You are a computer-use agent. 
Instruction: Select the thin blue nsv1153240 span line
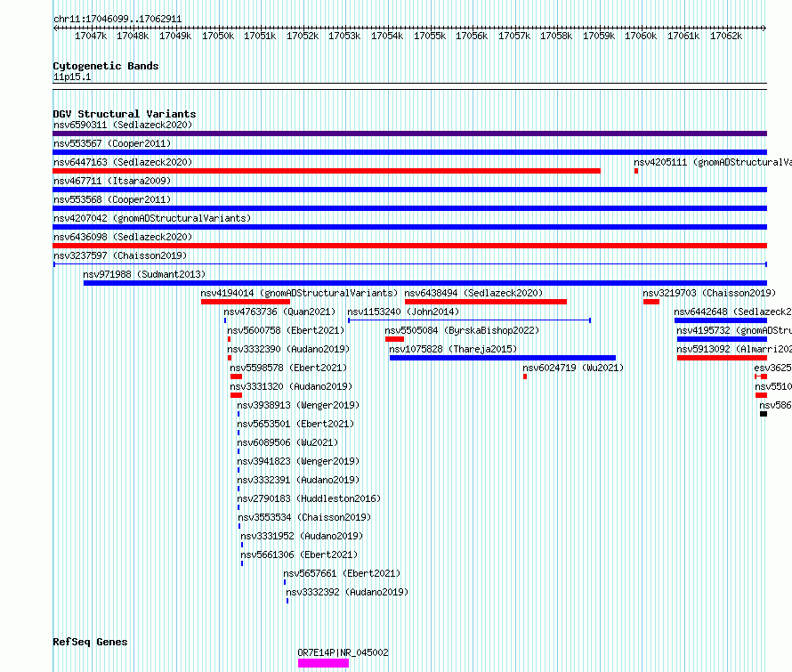[469, 320]
